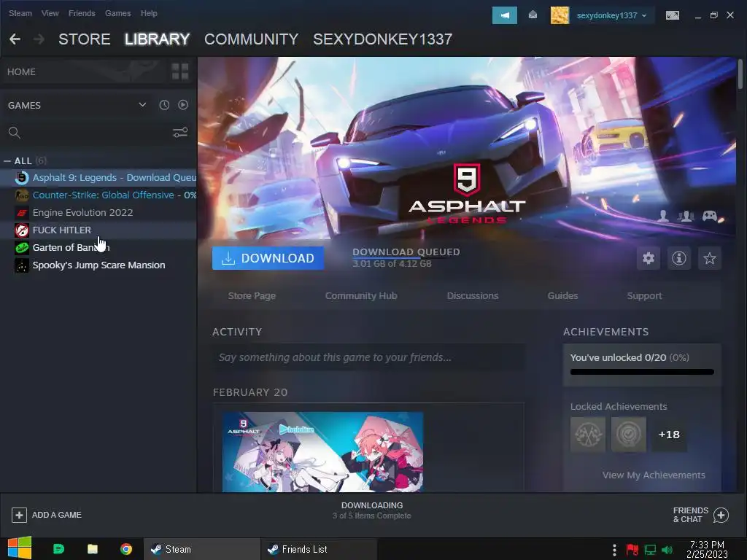Open Friends & Chat plus icon

[721, 515]
